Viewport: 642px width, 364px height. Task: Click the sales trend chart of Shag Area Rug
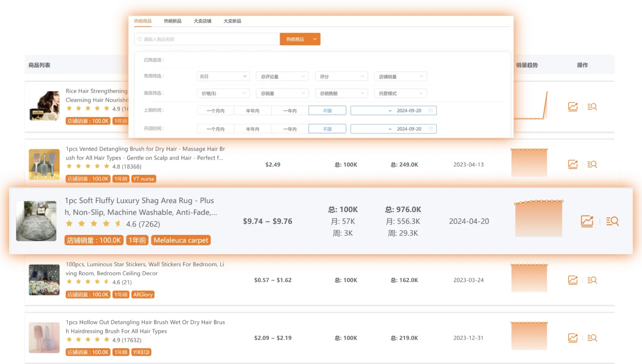pos(538,218)
